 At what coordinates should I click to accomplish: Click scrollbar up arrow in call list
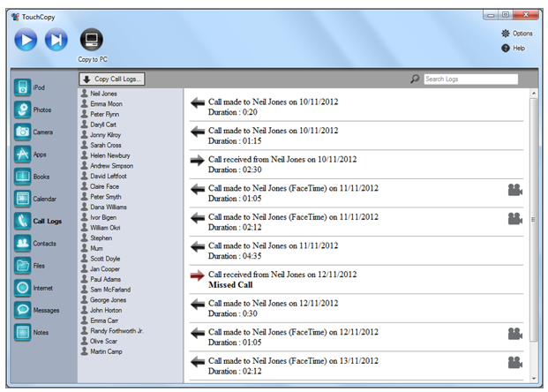click(x=534, y=94)
